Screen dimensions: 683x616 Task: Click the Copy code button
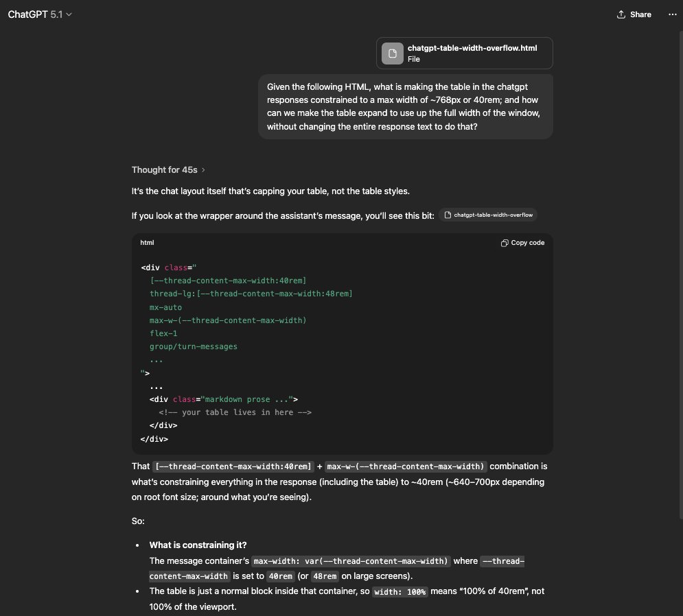point(522,243)
